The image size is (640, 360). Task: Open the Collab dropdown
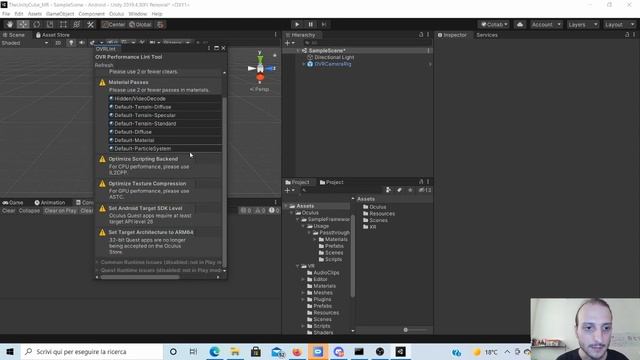[494, 24]
